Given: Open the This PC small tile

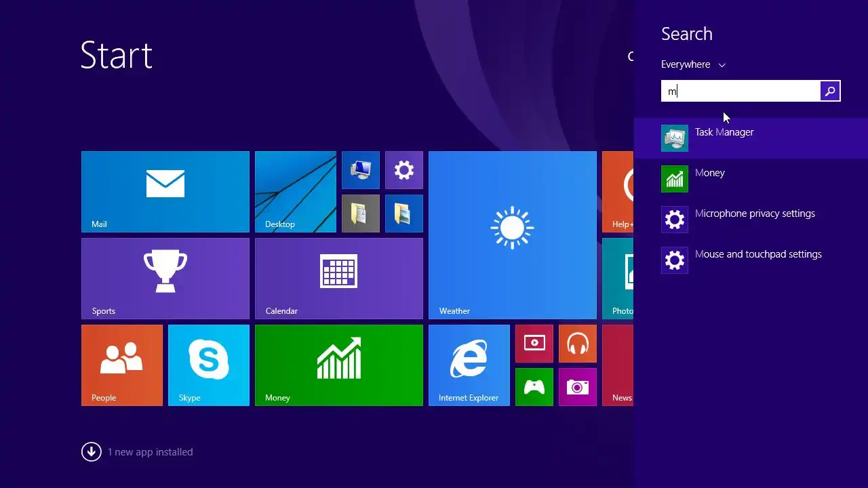Looking at the screenshot, I should tap(361, 170).
